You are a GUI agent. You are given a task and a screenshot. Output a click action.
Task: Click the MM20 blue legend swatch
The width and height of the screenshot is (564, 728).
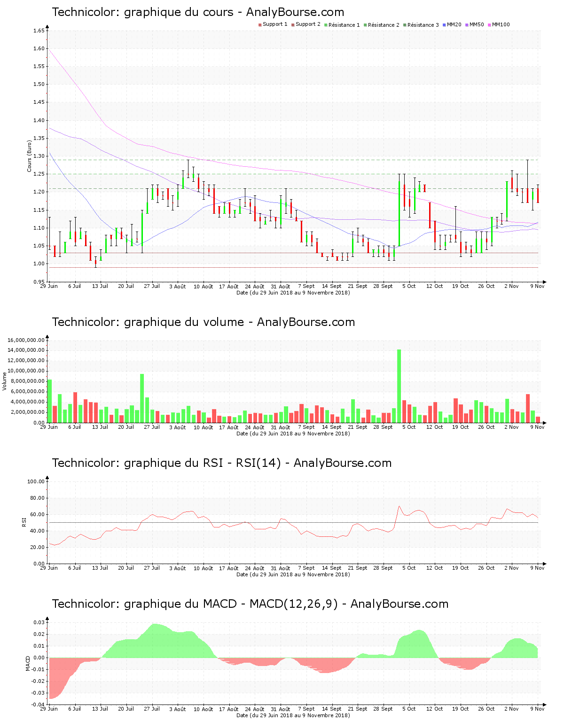444,25
